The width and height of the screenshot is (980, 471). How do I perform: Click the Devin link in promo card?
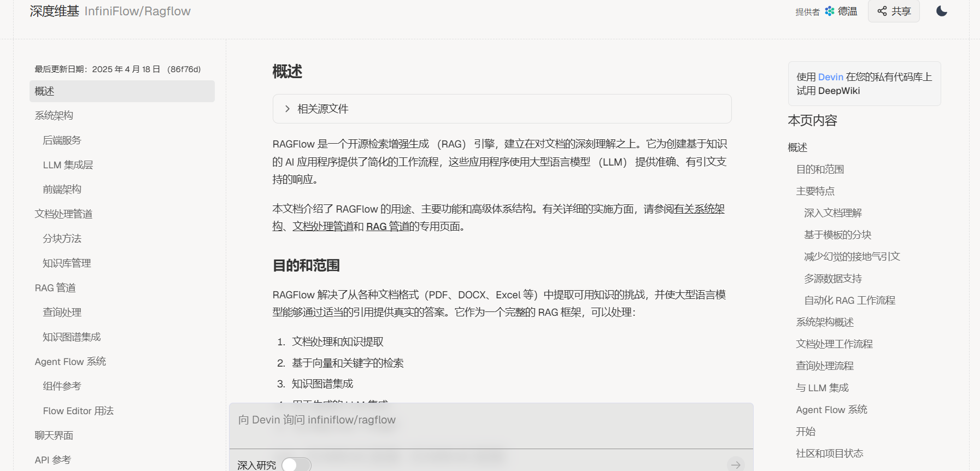tap(830, 77)
